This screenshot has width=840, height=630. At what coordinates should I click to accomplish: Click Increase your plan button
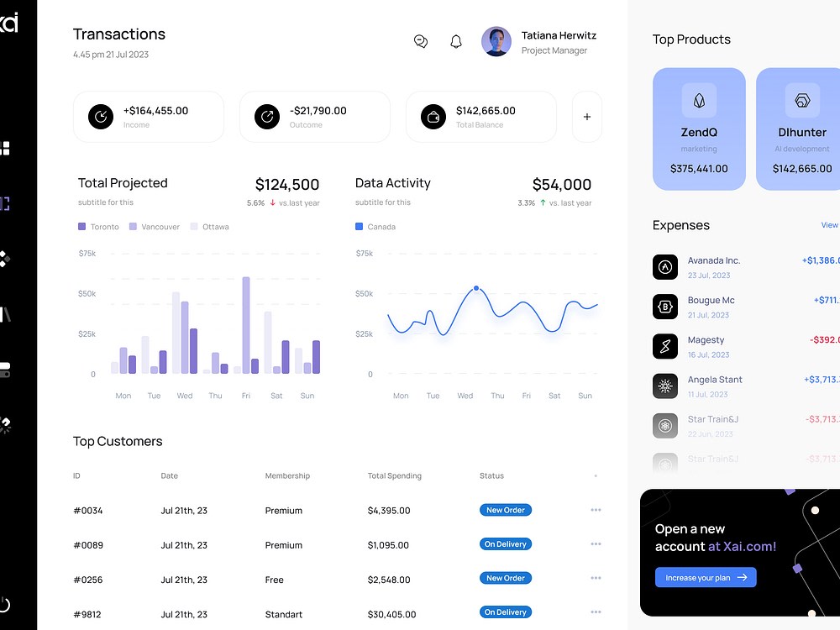coord(706,578)
